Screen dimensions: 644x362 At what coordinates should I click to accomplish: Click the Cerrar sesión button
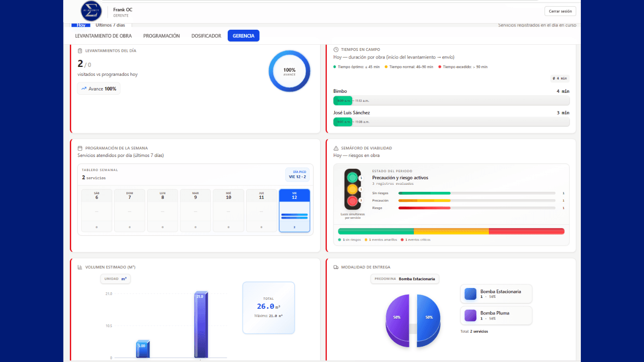tap(560, 11)
